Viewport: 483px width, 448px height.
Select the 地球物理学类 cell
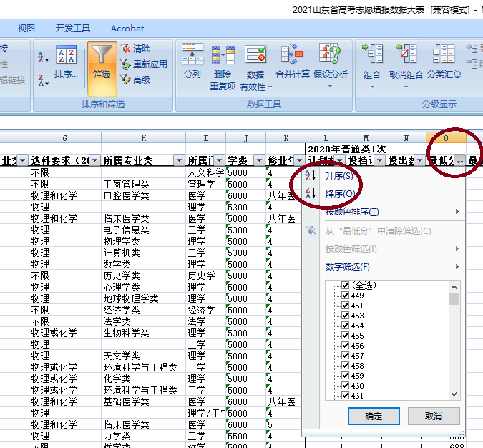144,298
